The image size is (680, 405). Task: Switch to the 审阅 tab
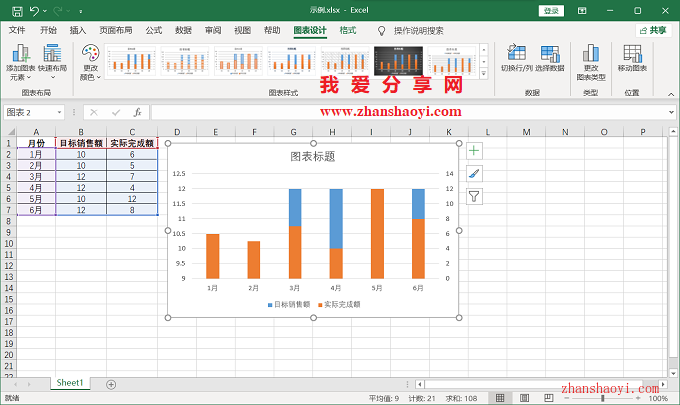pos(213,30)
